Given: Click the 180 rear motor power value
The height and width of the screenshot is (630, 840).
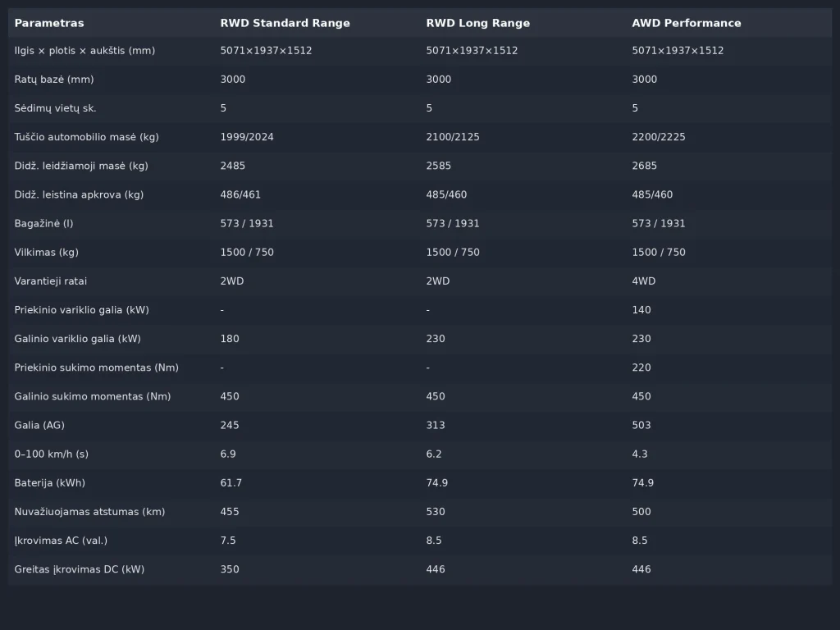Looking at the screenshot, I should (x=230, y=339).
